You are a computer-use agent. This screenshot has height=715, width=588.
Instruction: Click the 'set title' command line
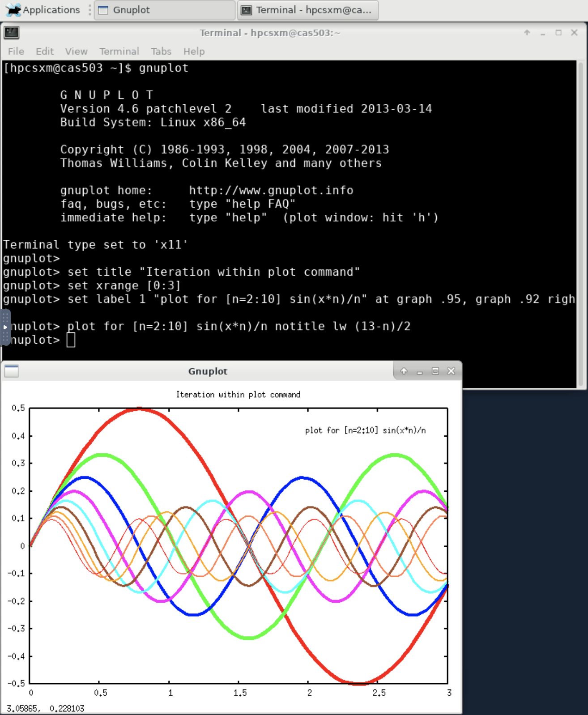[181, 272]
